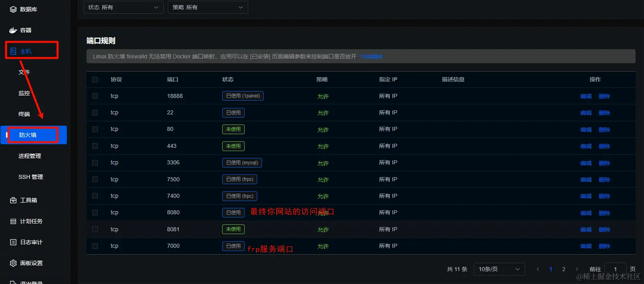The width and height of the screenshot is (644, 284).
Task: Click 删除 for port 443
Action: (x=605, y=146)
